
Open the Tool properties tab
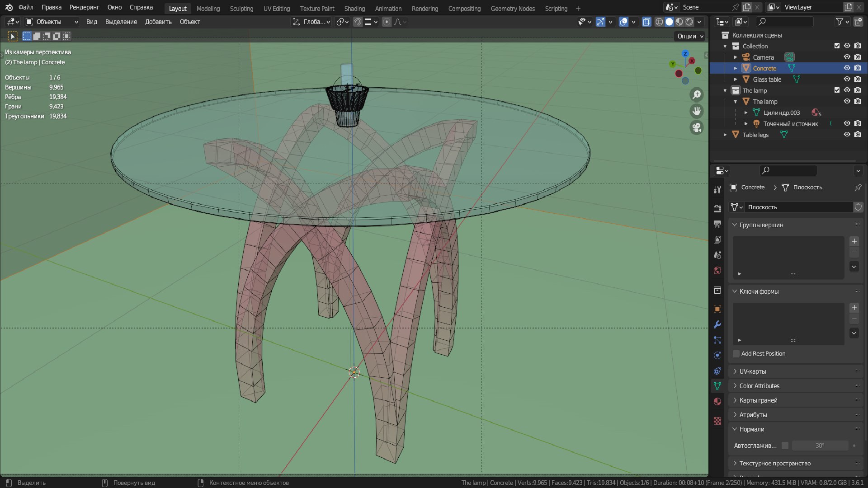[717, 189]
